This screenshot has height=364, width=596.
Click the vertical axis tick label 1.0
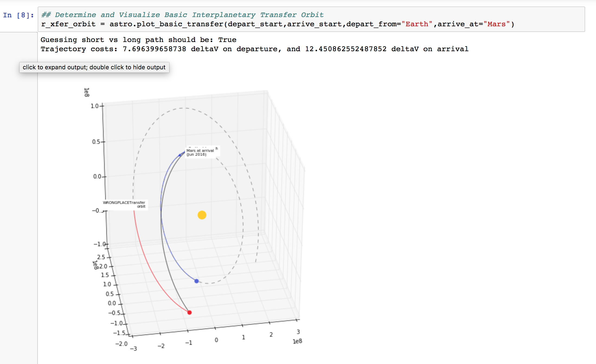click(x=95, y=106)
